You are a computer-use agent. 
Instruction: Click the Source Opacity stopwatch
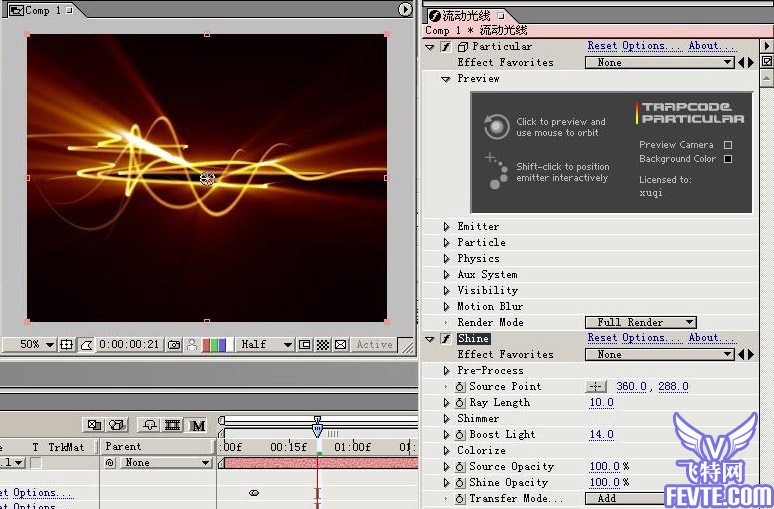point(460,467)
